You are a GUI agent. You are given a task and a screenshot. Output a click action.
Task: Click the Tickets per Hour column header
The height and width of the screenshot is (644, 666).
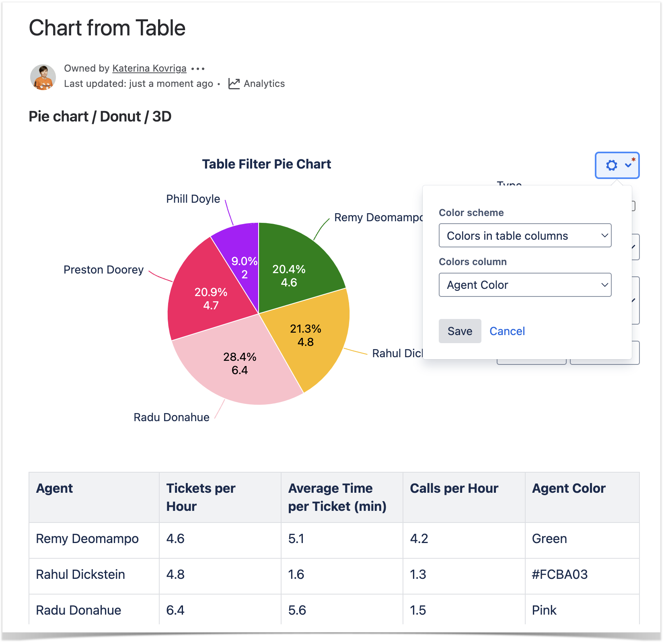click(201, 497)
